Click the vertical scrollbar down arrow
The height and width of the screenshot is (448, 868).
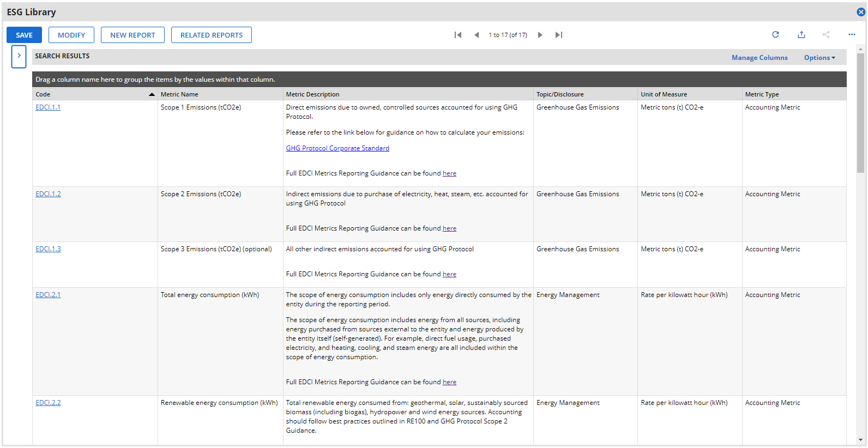[860, 440]
